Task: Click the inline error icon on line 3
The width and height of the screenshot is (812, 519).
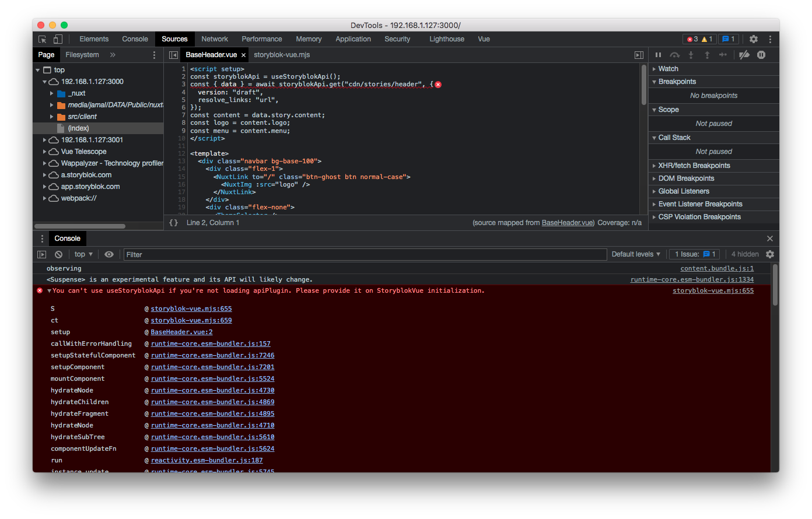Action: point(438,85)
